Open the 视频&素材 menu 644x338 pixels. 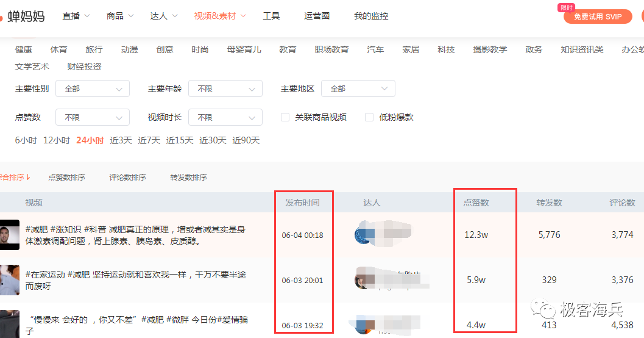tap(220, 16)
